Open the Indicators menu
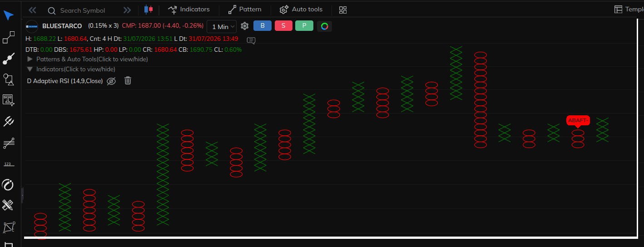Viewport: 644px width, 247px height. (189, 9)
